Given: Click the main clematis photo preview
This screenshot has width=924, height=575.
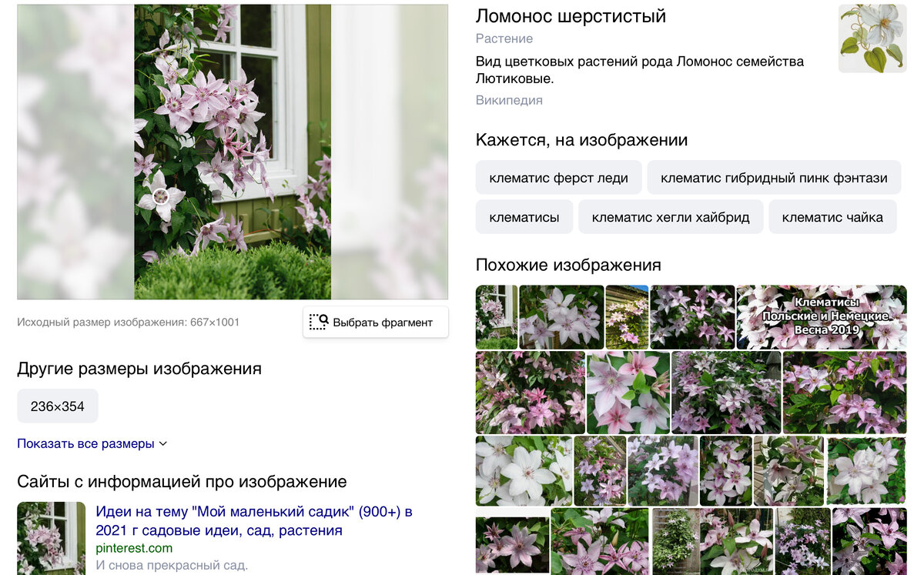Looking at the screenshot, I should 233,152.
